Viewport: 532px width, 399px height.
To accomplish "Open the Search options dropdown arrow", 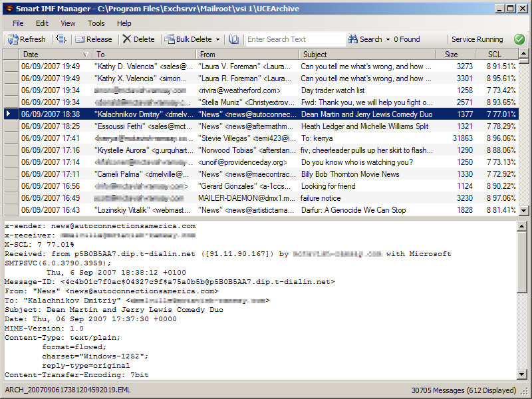I will 388,40.
